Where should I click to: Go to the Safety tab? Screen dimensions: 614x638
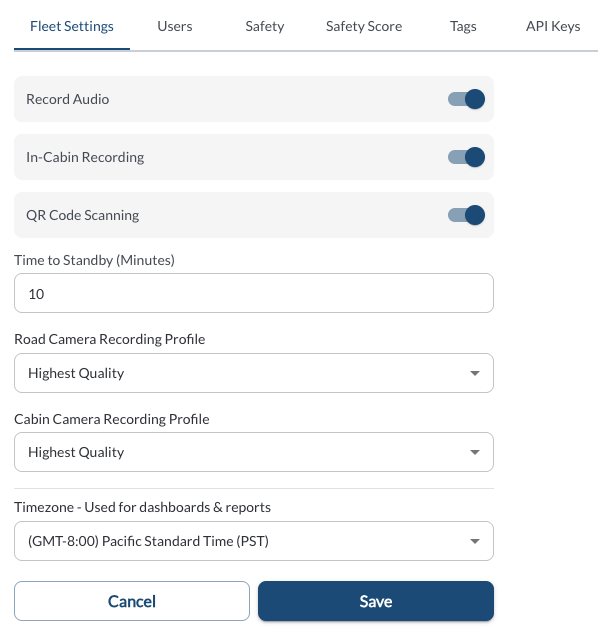tap(265, 26)
